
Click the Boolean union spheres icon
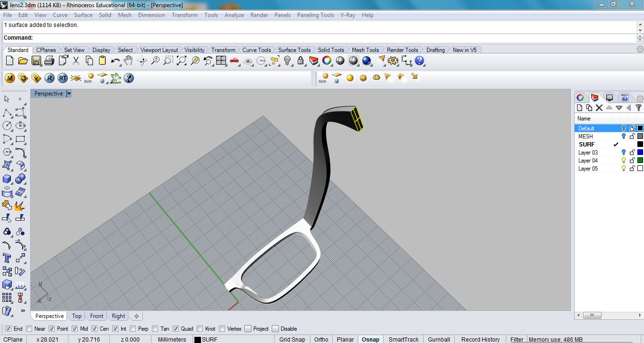(x=20, y=179)
